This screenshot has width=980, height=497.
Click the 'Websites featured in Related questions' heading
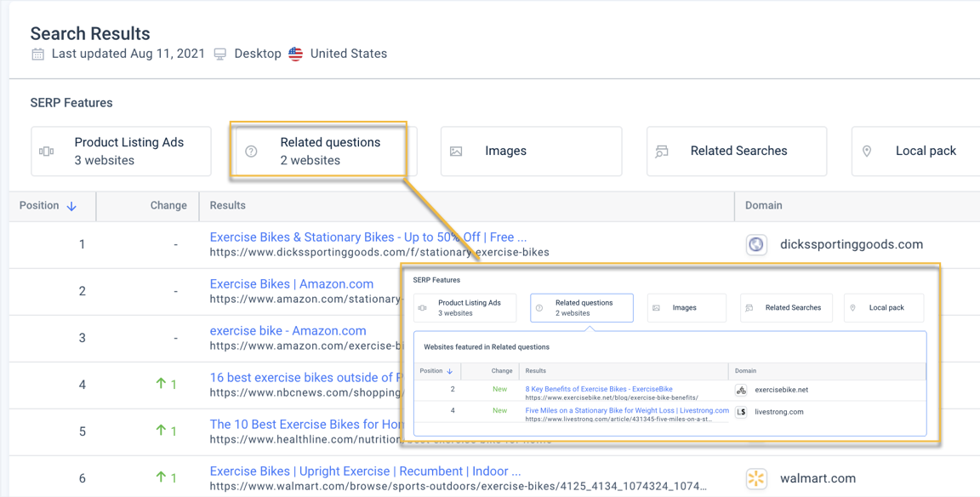[487, 346]
